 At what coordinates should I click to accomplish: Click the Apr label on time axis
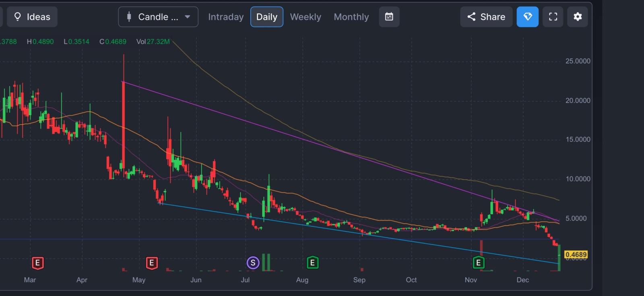click(82, 280)
